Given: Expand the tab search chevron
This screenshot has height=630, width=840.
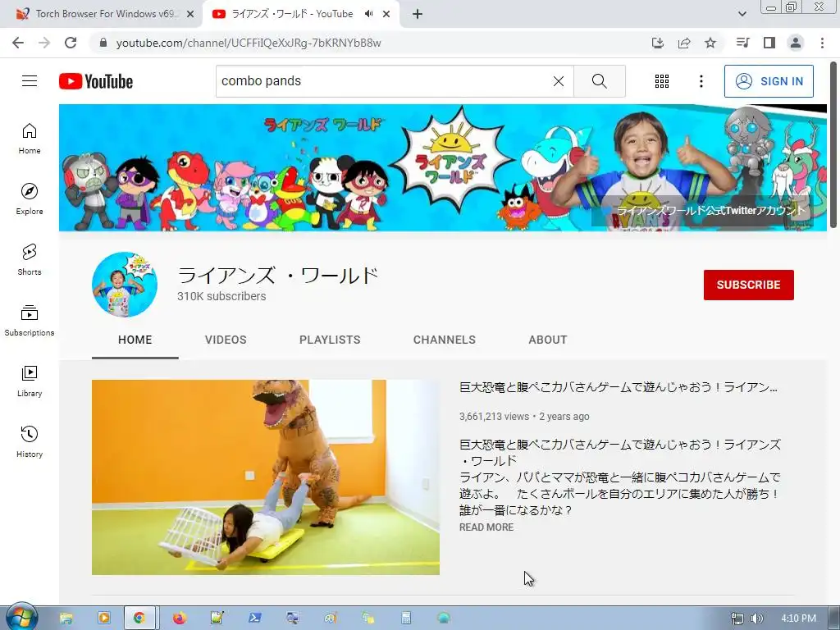Looking at the screenshot, I should tap(742, 14).
